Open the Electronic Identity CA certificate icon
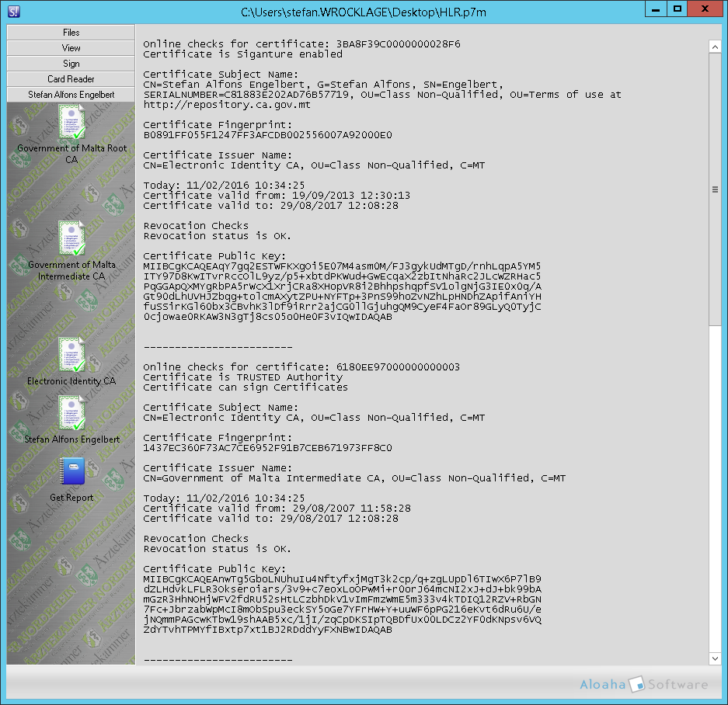 (x=71, y=356)
